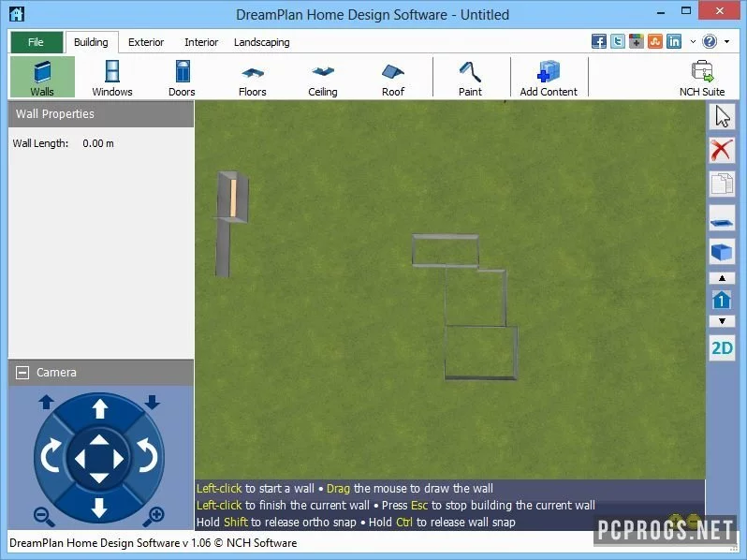The height and width of the screenshot is (560, 747).
Task: Switch to the Building tab
Action: click(x=91, y=42)
